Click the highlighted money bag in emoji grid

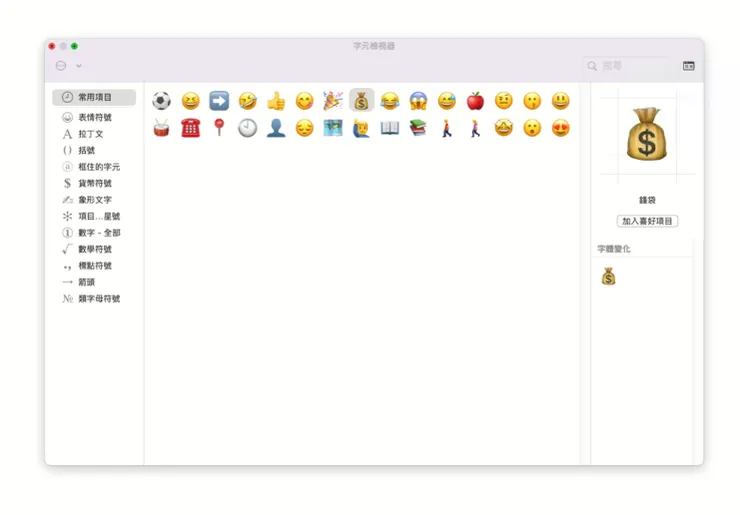point(362,101)
